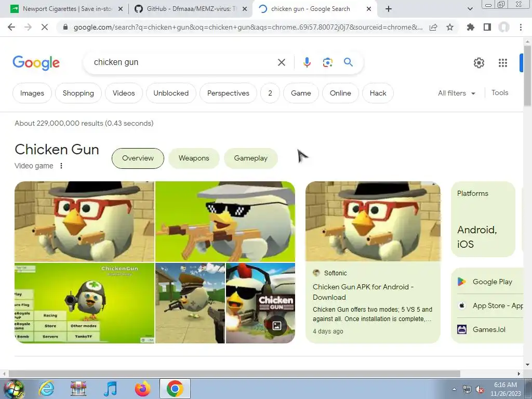Screen dimensions: 532x399
Task: Click the Softonic source label
Action: point(335,273)
